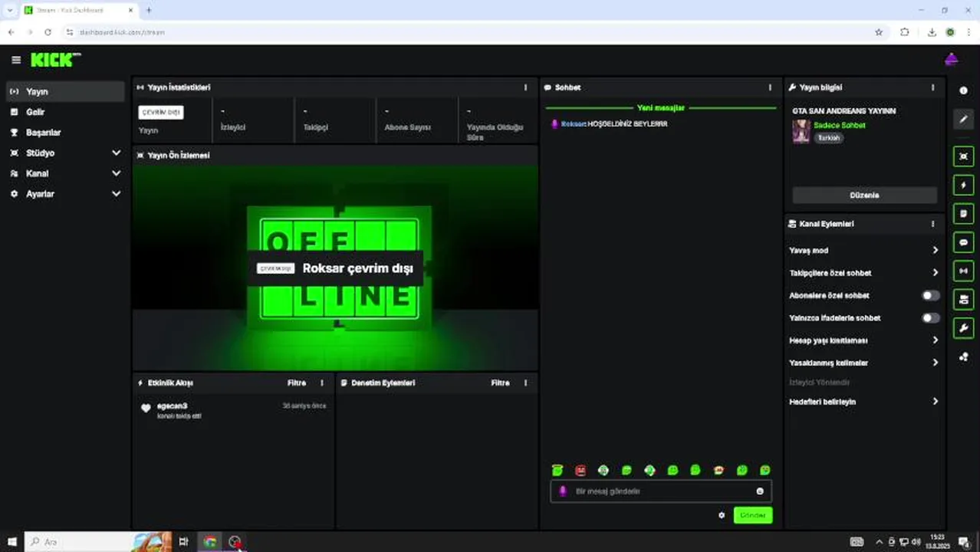
Task: Open Chrome extensions puzzle icon
Action: coord(905,32)
